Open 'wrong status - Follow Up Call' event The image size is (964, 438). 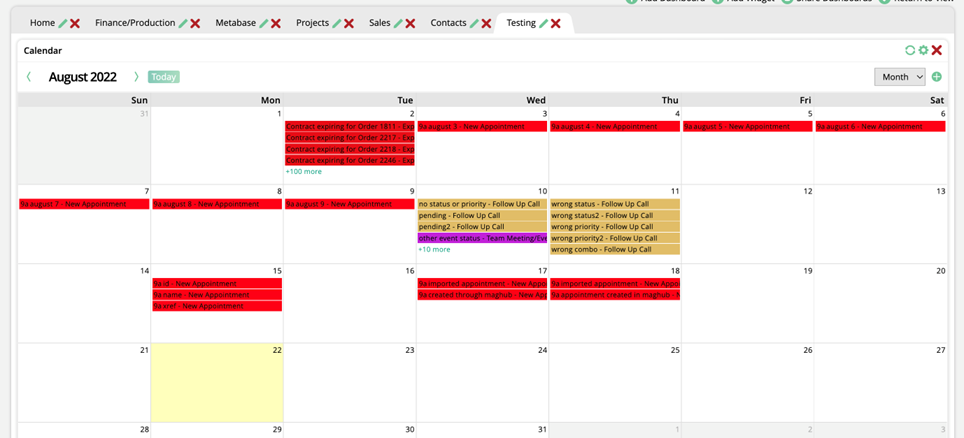(615, 204)
